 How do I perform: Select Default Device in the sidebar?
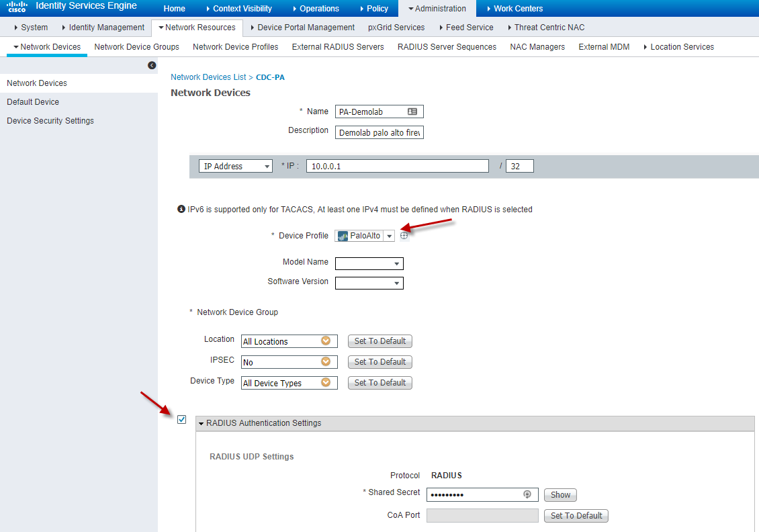pyautogui.click(x=33, y=102)
